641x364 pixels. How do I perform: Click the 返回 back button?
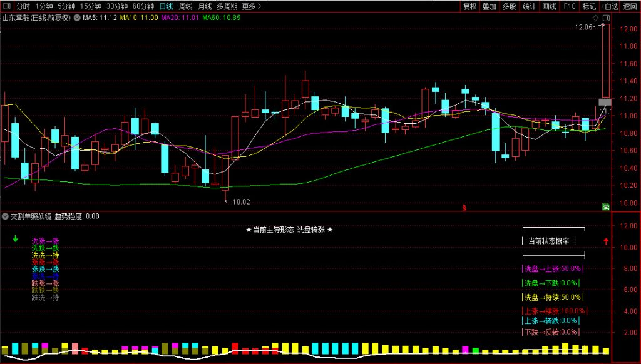[x=630, y=6]
